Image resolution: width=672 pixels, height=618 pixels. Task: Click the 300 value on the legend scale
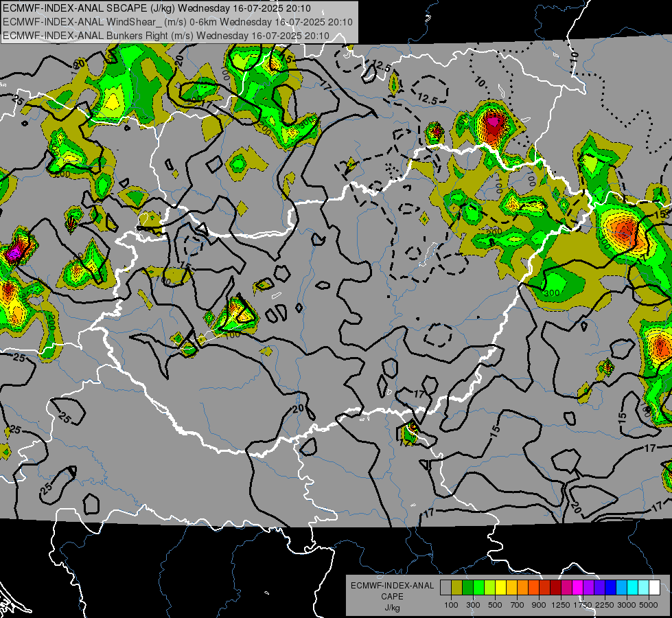(x=473, y=605)
